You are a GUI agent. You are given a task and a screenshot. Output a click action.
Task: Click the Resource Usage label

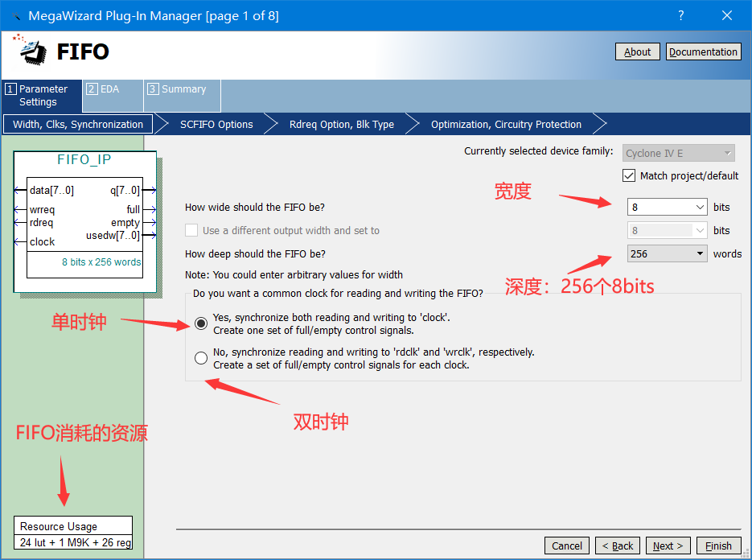[59, 526]
